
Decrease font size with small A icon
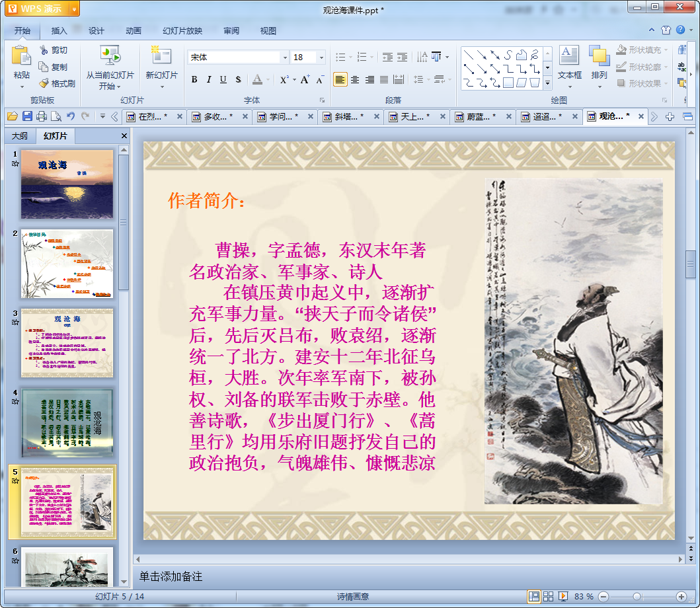[x=320, y=80]
